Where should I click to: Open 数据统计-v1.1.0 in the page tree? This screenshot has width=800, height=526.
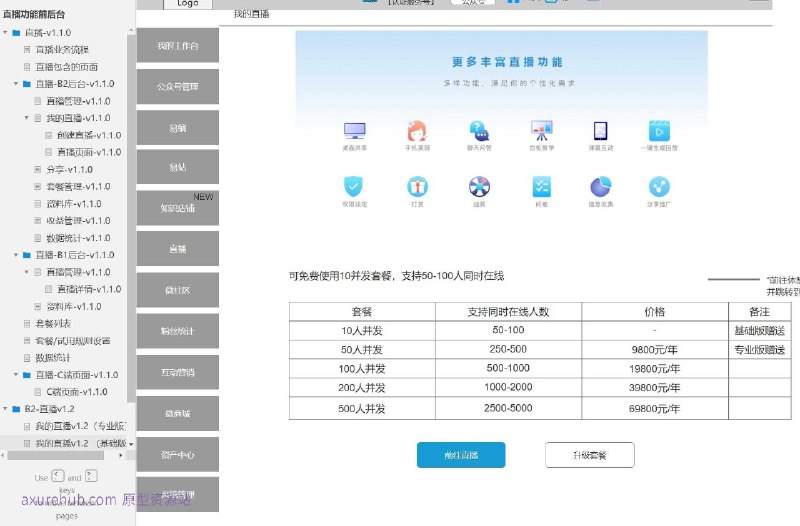click(79, 238)
